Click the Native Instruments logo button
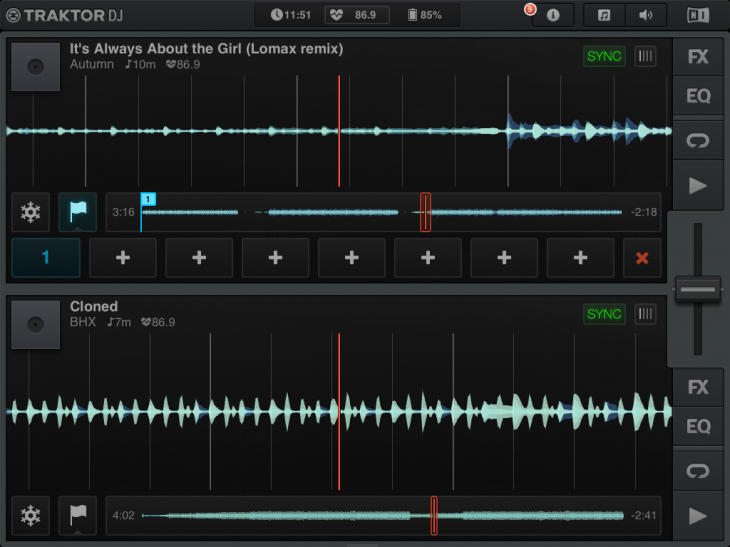 698,15
